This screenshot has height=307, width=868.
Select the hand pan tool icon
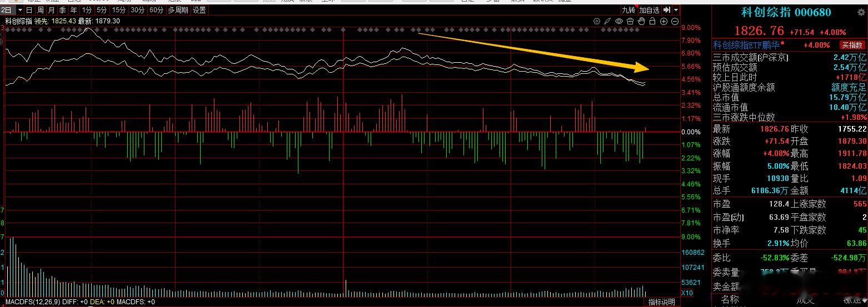click(641, 21)
